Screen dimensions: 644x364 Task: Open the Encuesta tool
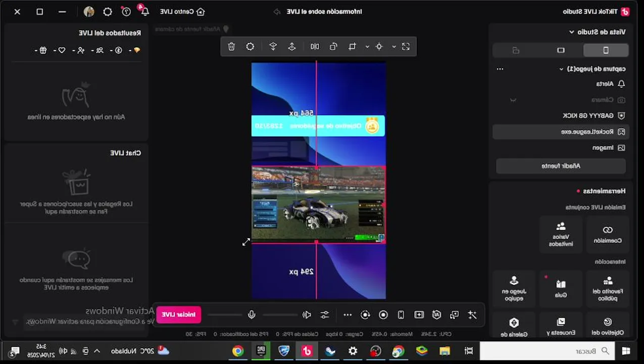coord(561,326)
